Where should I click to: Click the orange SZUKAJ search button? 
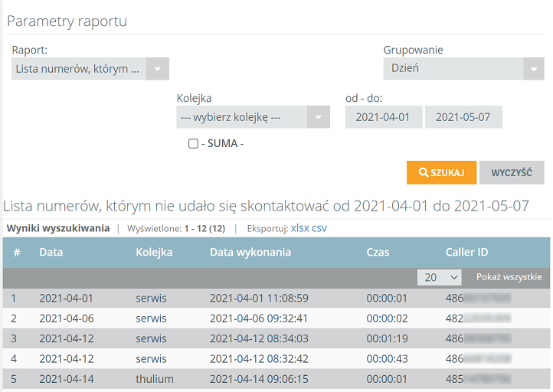tap(441, 173)
